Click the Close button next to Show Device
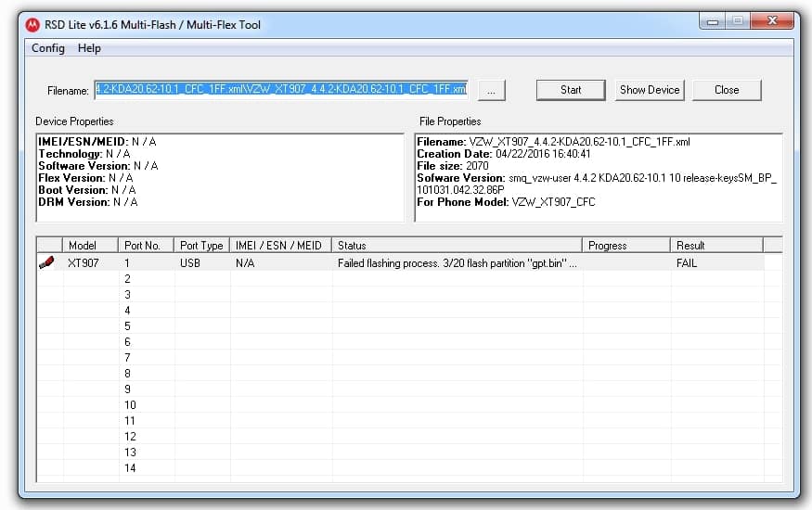This screenshot has height=510, width=812. [x=727, y=90]
